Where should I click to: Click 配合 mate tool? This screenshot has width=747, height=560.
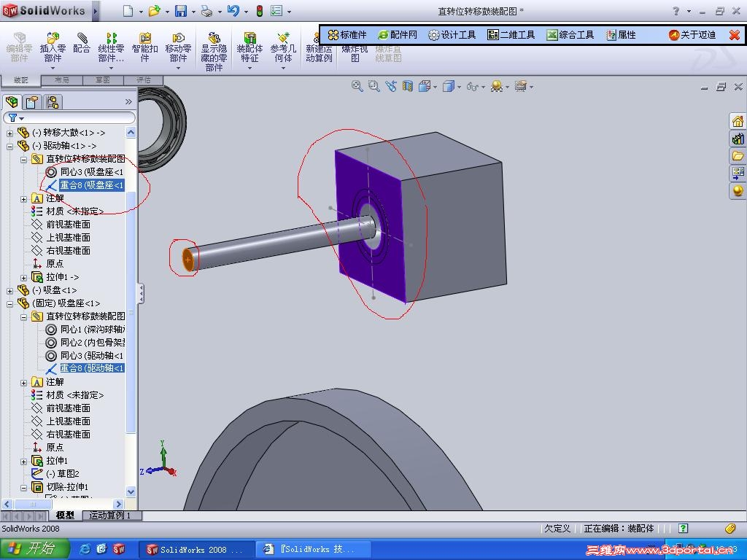click(82, 43)
